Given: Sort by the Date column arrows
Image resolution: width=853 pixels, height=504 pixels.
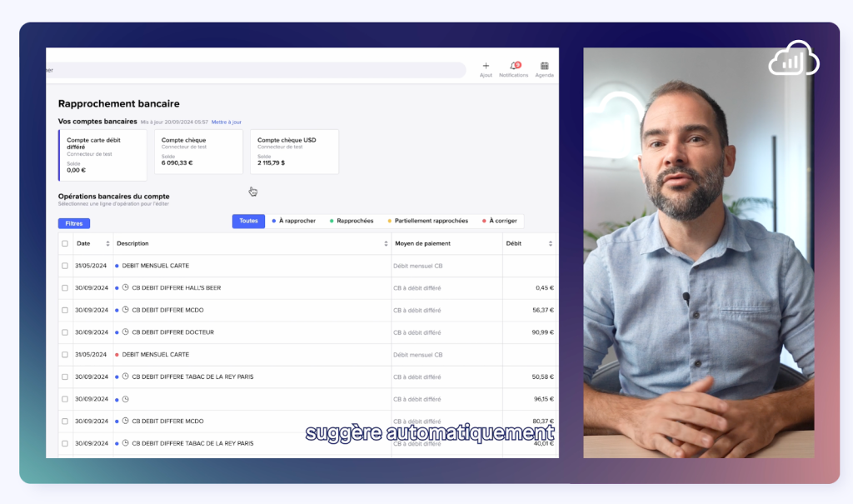Looking at the screenshot, I should pyautogui.click(x=107, y=244).
